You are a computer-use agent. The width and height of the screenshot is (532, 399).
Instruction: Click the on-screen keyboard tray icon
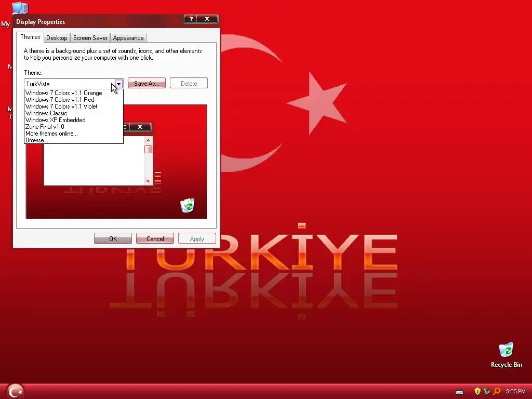(459, 392)
